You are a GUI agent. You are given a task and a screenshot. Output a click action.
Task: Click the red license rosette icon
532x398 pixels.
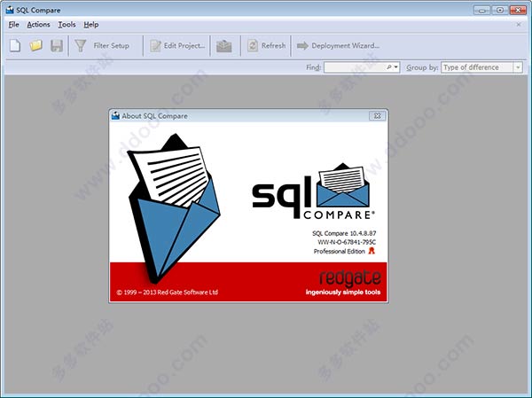372,251
